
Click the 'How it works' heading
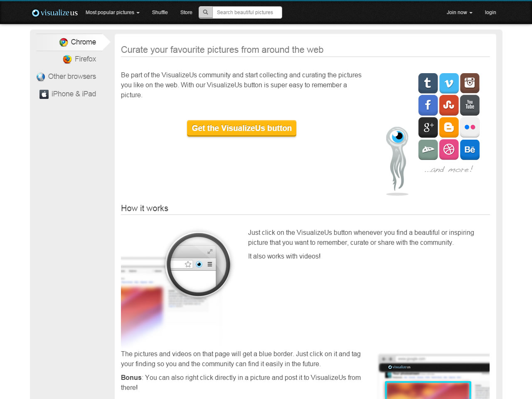pyautogui.click(x=145, y=208)
